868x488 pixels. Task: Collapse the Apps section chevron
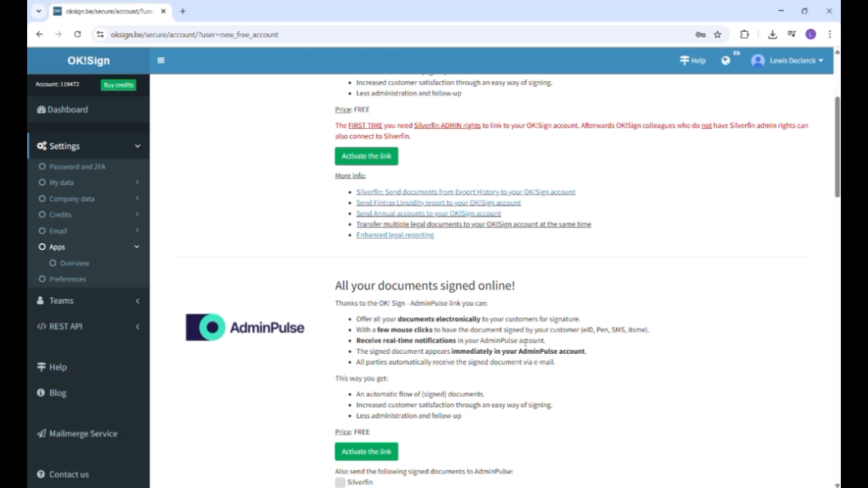(x=136, y=247)
